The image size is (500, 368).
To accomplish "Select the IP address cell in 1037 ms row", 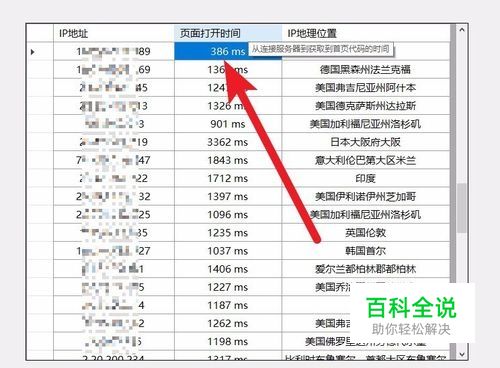I will pyautogui.click(x=114, y=251).
